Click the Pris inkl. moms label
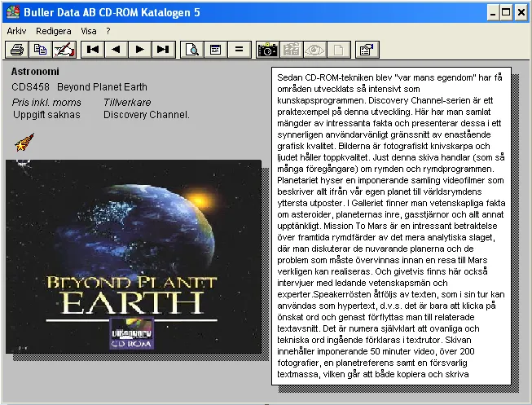Screen dimensions: 532x405 [x=46, y=102]
